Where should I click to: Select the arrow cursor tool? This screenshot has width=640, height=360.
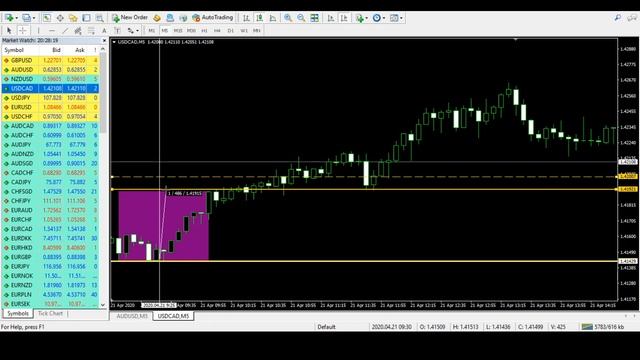point(9,31)
